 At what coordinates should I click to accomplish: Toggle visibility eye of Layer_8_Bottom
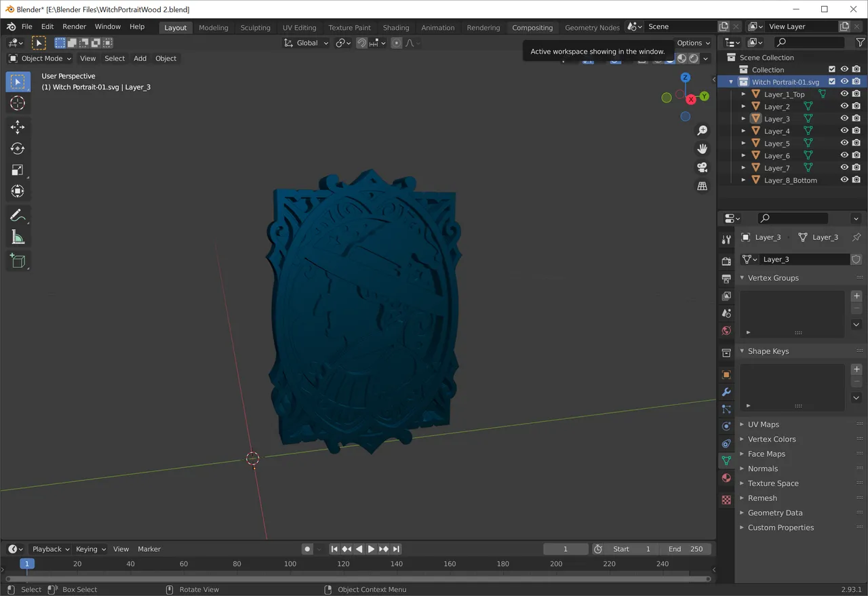coord(844,180)
